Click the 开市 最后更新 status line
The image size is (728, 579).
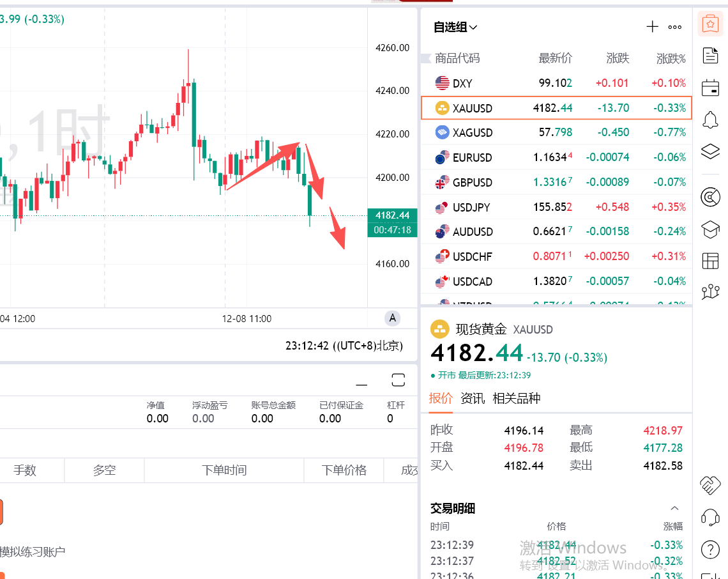[480, 376]
